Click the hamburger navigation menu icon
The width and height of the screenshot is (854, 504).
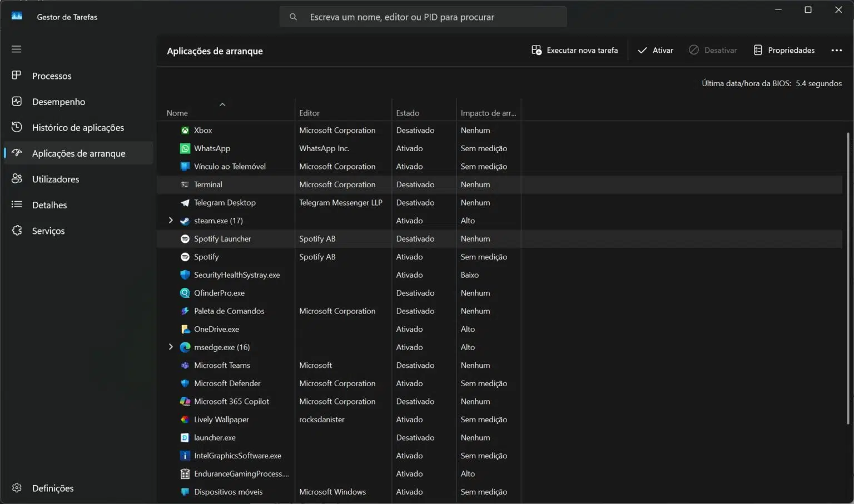tap(16, 49)
